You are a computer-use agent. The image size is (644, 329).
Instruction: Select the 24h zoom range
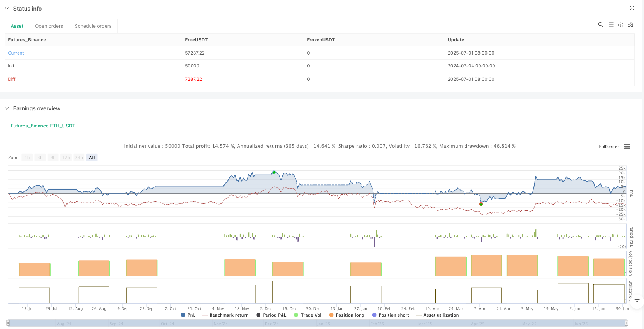(x=79, y=157)
